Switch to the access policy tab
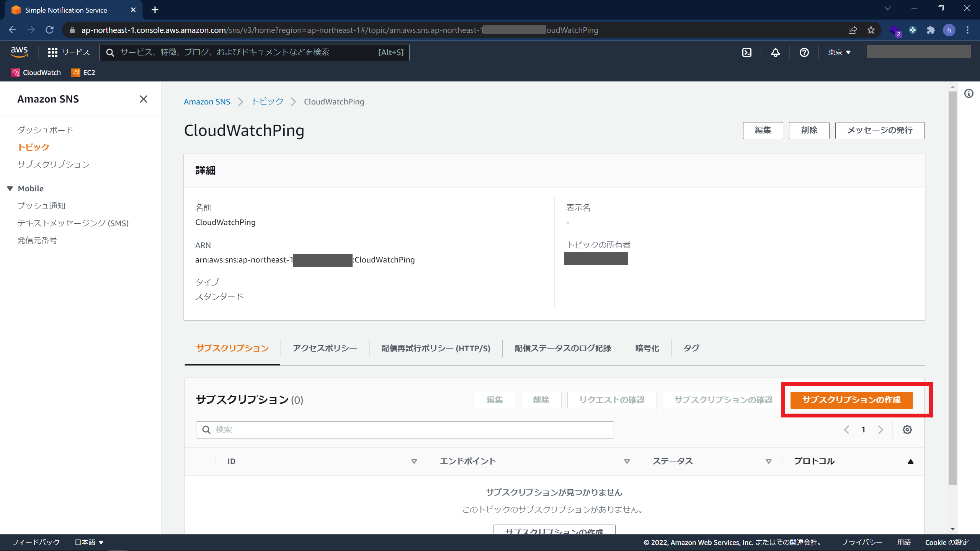The height and width of the screenshot is (551, 980). [325, 348]
